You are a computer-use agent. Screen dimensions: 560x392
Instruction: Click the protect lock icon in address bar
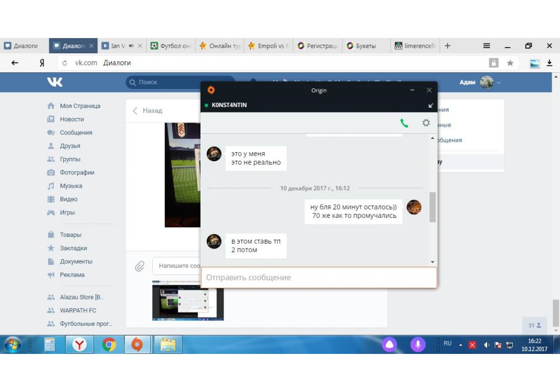click(493, 63)
